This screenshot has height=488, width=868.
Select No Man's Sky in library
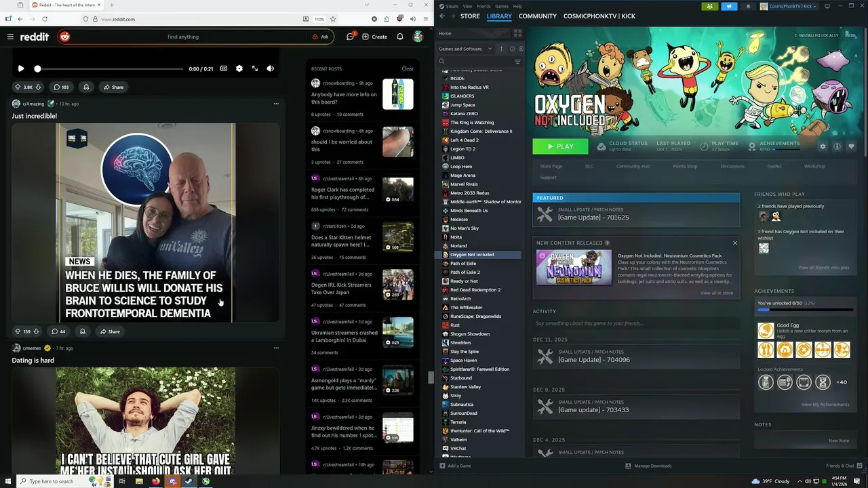click(x=465, y=228)
